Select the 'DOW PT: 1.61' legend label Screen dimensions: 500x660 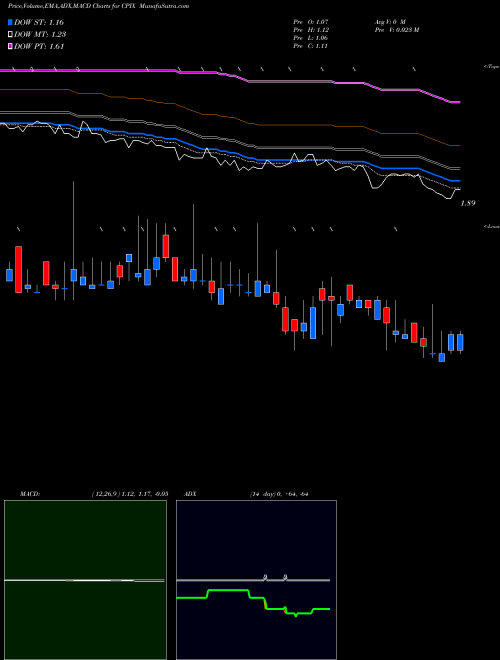[39, 46]
